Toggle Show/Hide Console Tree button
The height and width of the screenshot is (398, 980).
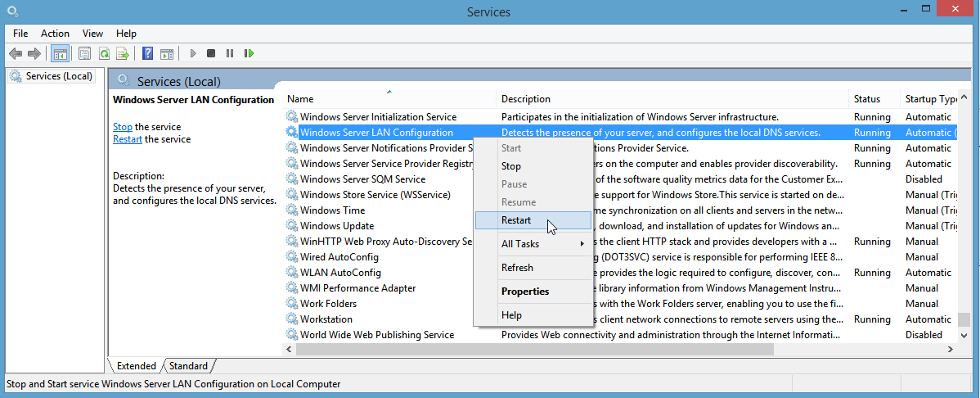pos(60,54)
